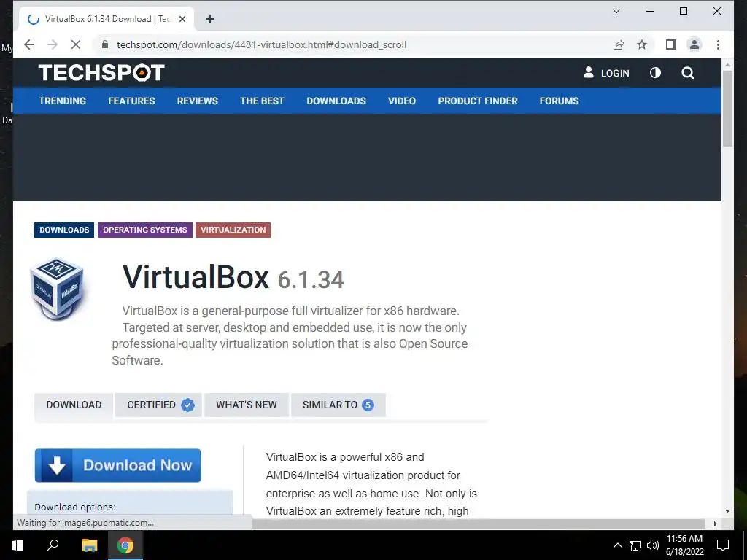Viewport: 747px width, 560px height.
Task: Select the DOWNLOAD tab
Action: pos(74,405)
